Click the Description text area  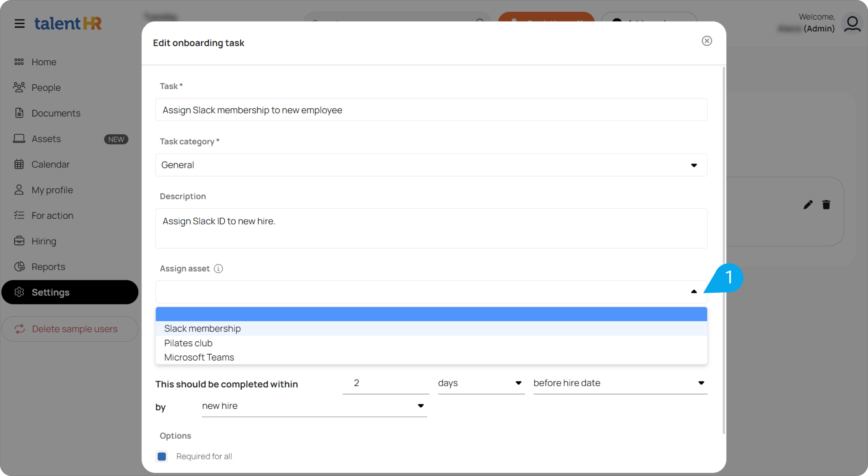tap(431, 228)
